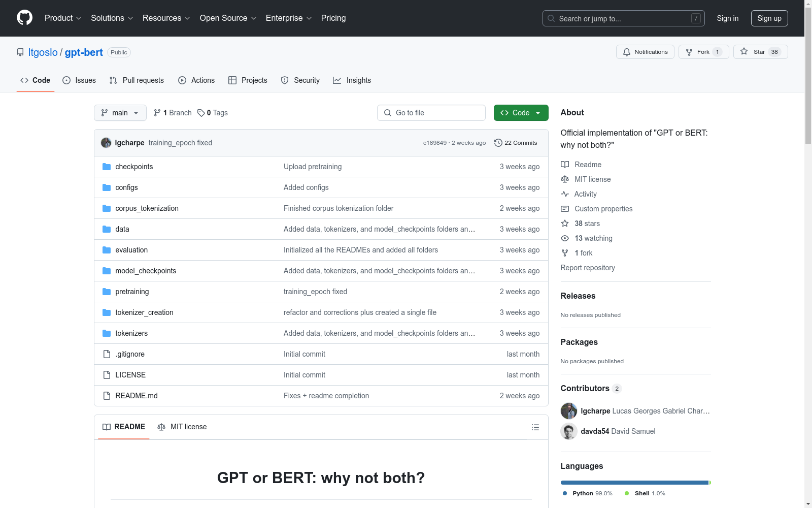812x508 pixels.
Task: Click the commit history clock icon
Action: click(x=498, y=143)
